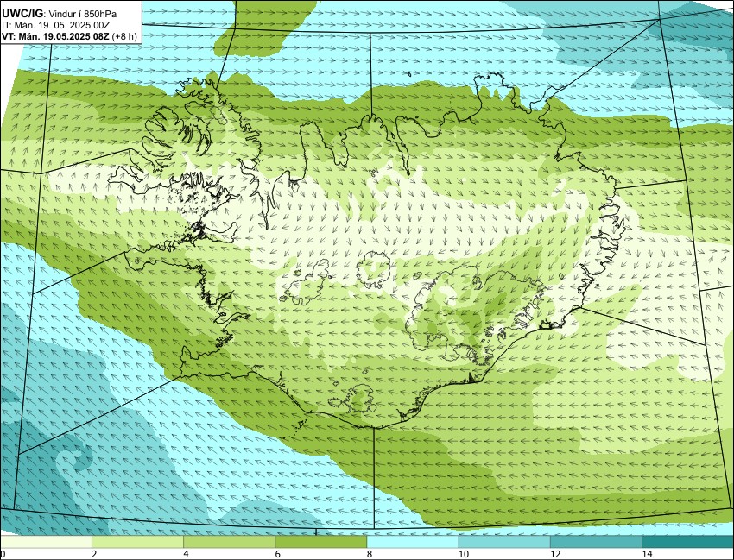Click the legend value '4'
This screenshot has height=560, width=734.
(x=186, y=554)
